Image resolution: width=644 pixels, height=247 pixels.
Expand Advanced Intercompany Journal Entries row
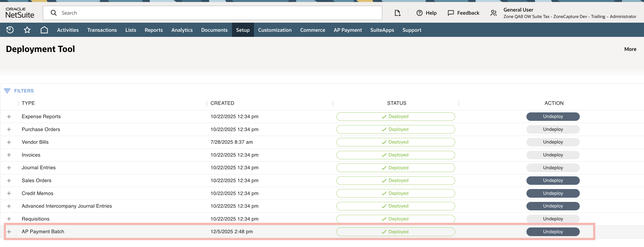[9, 206]
